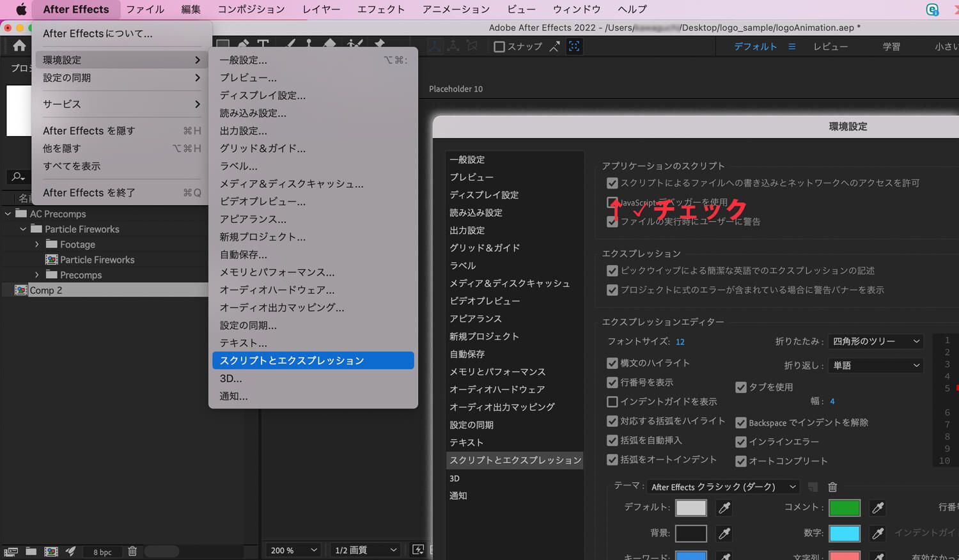Select スクリプトとエクスプレッション submenu item
The width and height of the screenshot is (959, 560).
[313, 361]
